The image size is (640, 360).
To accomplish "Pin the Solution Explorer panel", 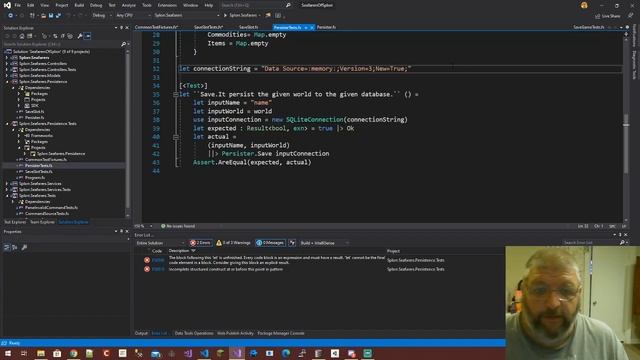I will pyautogui.click(x=121, y=28).
